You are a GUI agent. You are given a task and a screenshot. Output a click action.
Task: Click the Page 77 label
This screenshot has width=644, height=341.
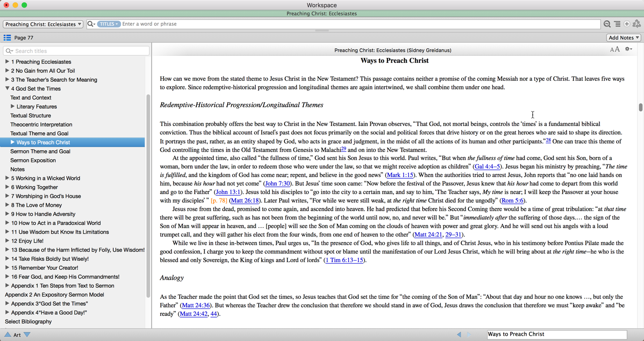click(x=24, y=38)
